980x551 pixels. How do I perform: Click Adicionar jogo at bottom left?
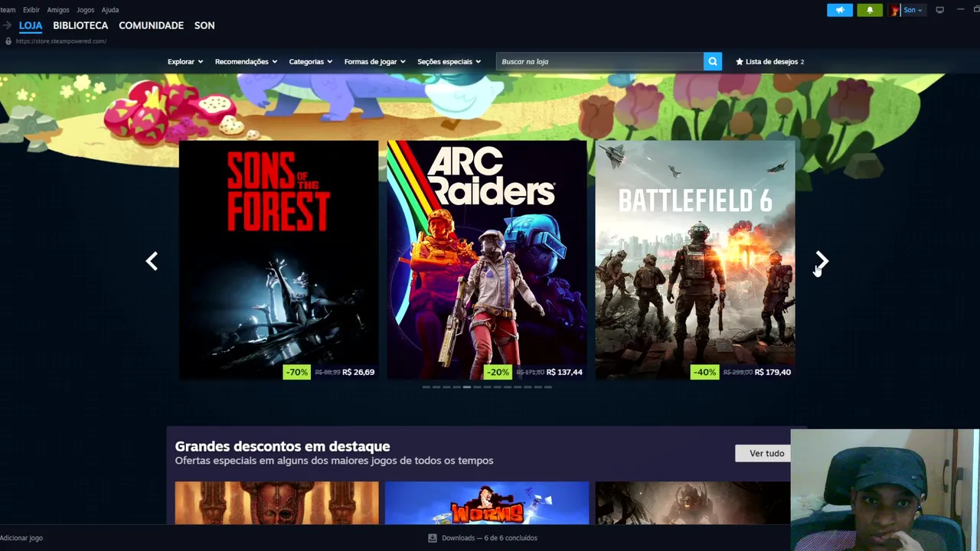point(21,538)
